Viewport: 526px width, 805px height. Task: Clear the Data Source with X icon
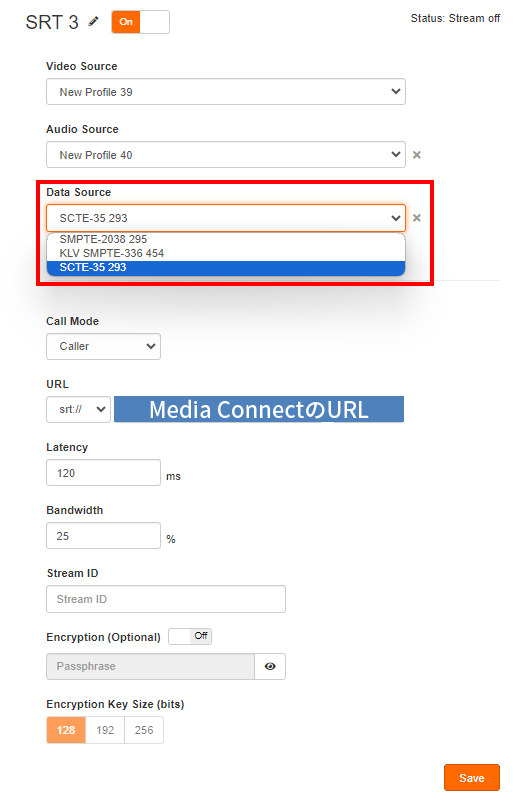tap(417, 218)
